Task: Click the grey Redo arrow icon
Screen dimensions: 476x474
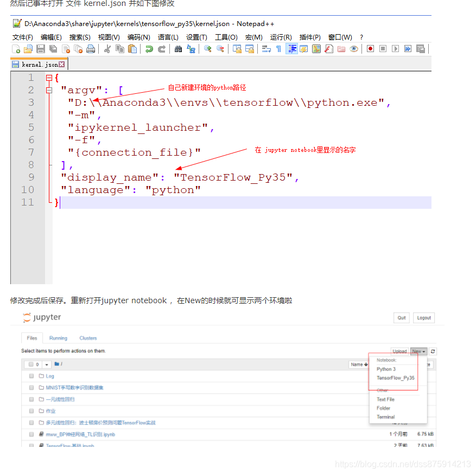Action: (162, 49)
